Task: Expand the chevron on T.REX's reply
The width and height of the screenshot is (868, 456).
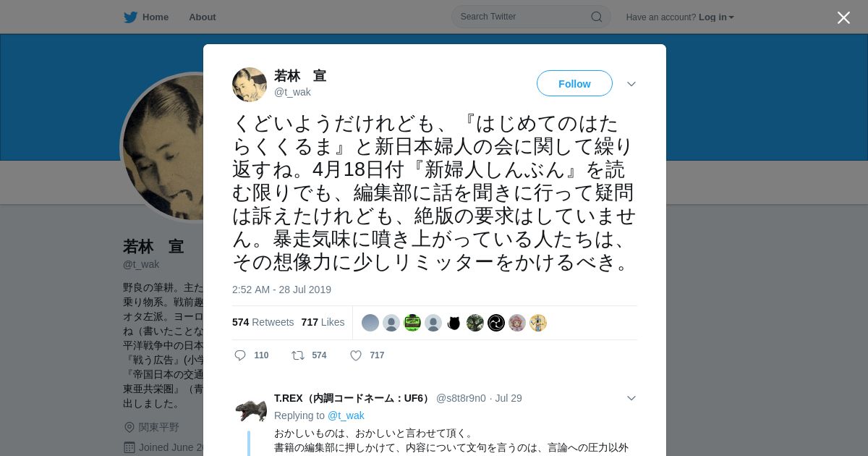Action: click(631, 398)
